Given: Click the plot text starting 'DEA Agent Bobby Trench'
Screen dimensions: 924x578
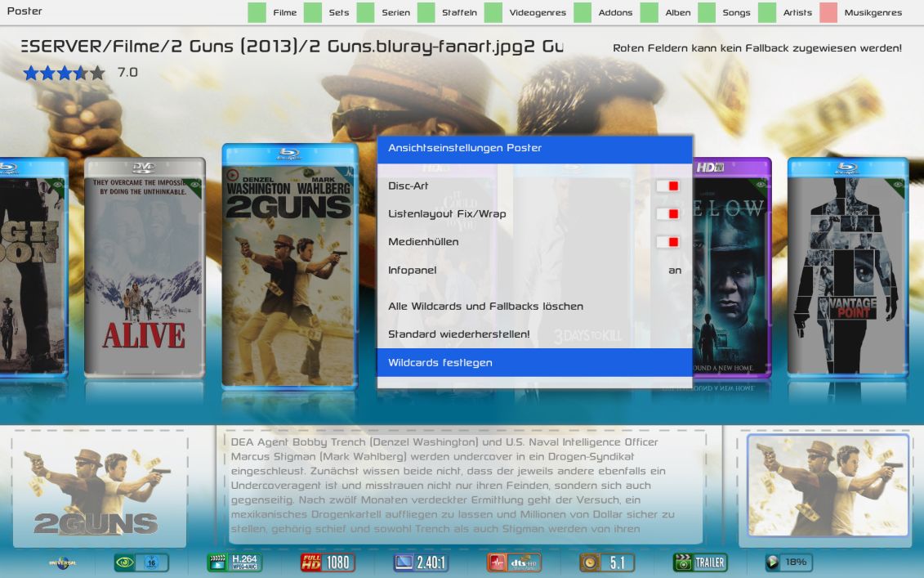Looking at the screenshot, I should pos(453,486).
